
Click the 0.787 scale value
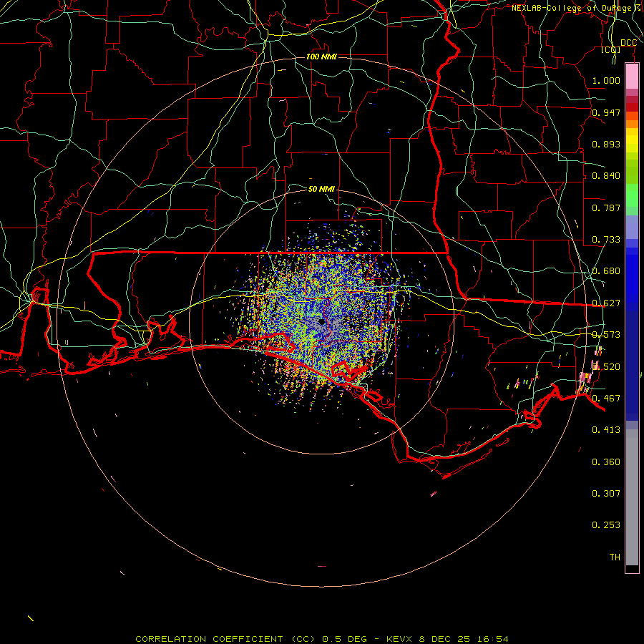tap(606, 208)
